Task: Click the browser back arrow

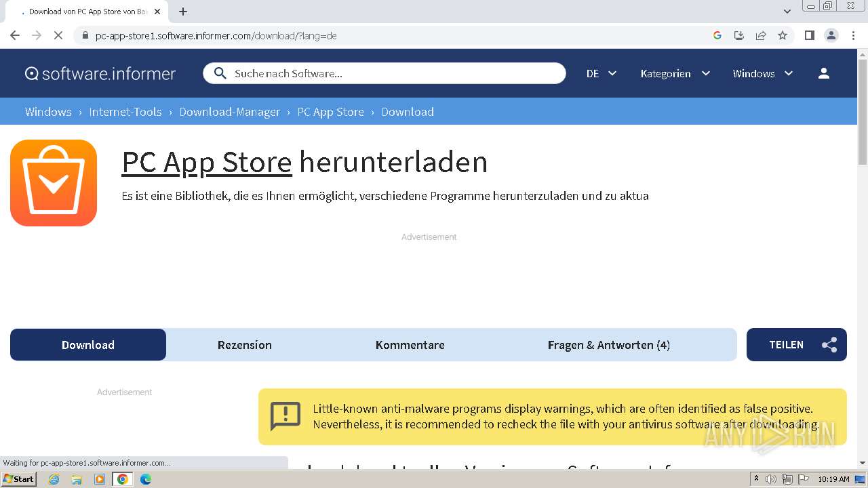Action: pyautogui.click(x=15, y=36)
